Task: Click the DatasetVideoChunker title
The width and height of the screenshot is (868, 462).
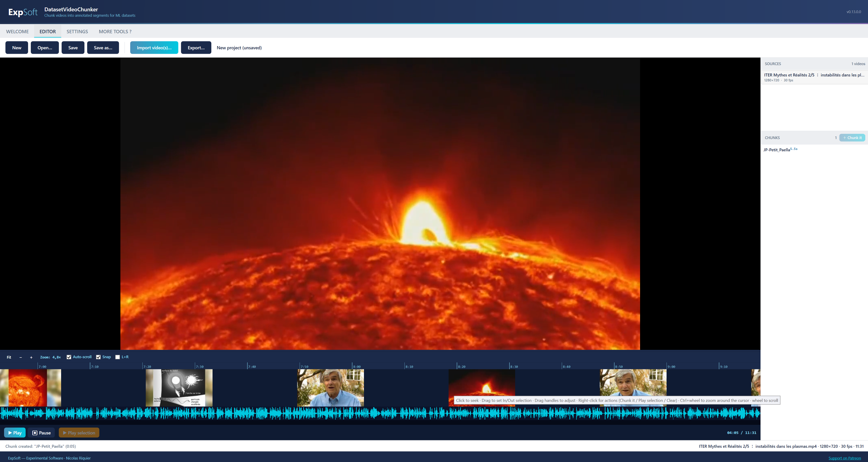Action: pyautogui.click(x=71, y=9)
